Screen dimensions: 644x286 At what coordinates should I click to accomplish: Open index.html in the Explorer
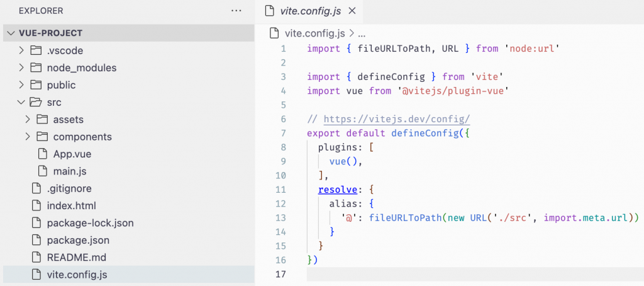pos(72,205)
